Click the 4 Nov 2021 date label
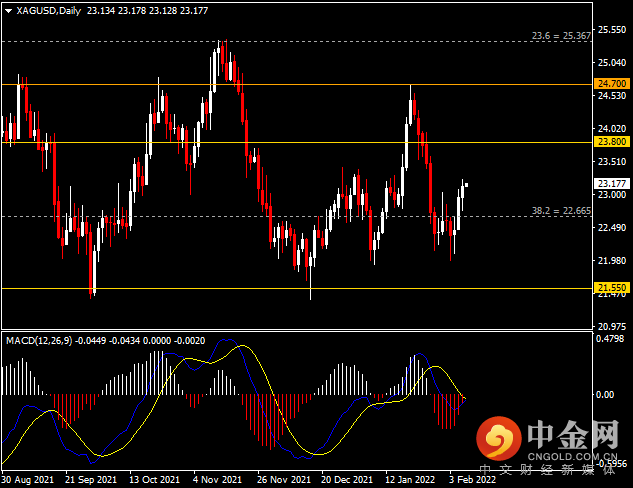 pyautogui.click(x=217, y=480)
